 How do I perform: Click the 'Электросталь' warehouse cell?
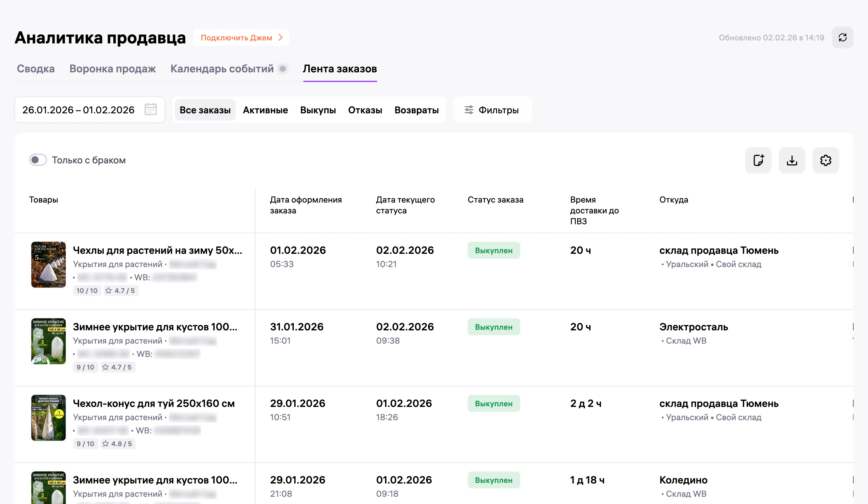click(693, 326)
